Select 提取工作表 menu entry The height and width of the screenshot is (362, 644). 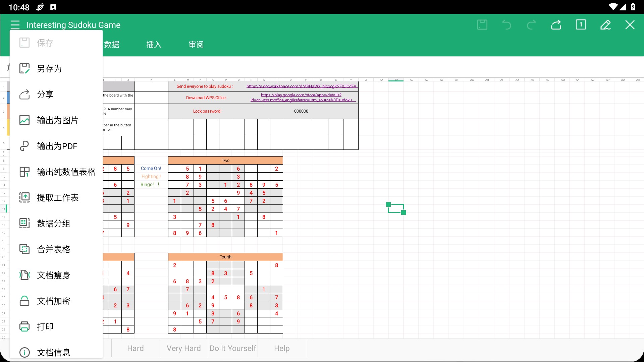pyautogui.click(x=56, y=198)
